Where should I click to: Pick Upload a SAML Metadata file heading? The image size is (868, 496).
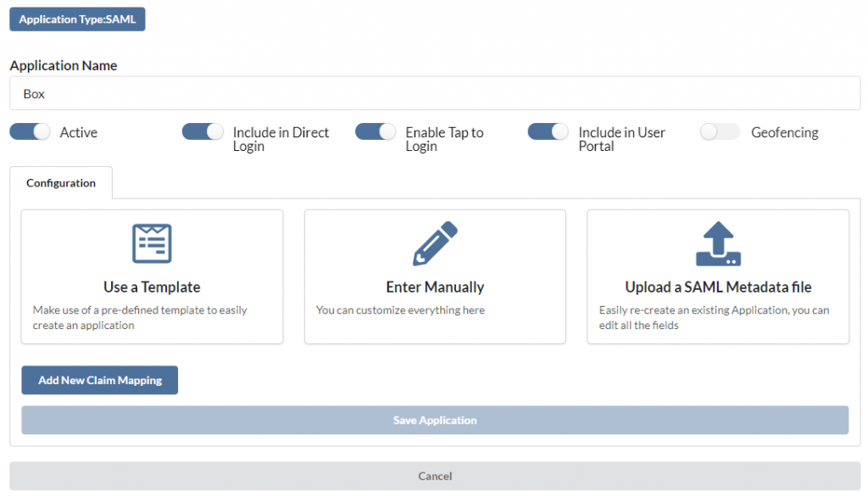718,287
